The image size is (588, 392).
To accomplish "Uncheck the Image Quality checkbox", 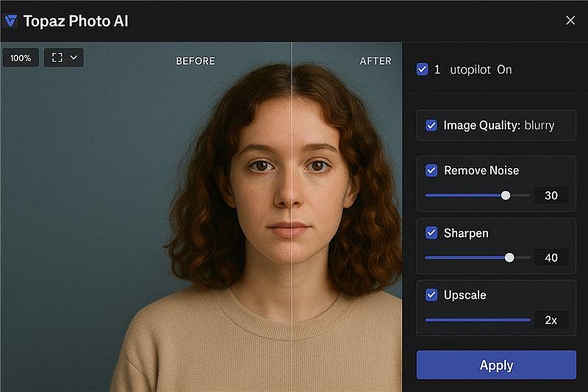I will click(431, 126).
